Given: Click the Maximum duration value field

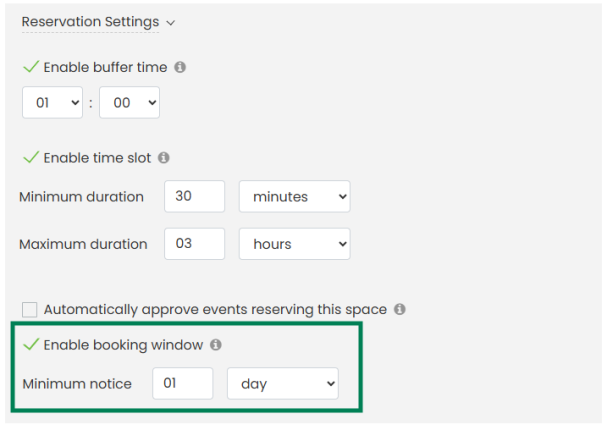Looking at the screenshot, I should [x=194, y=244].
